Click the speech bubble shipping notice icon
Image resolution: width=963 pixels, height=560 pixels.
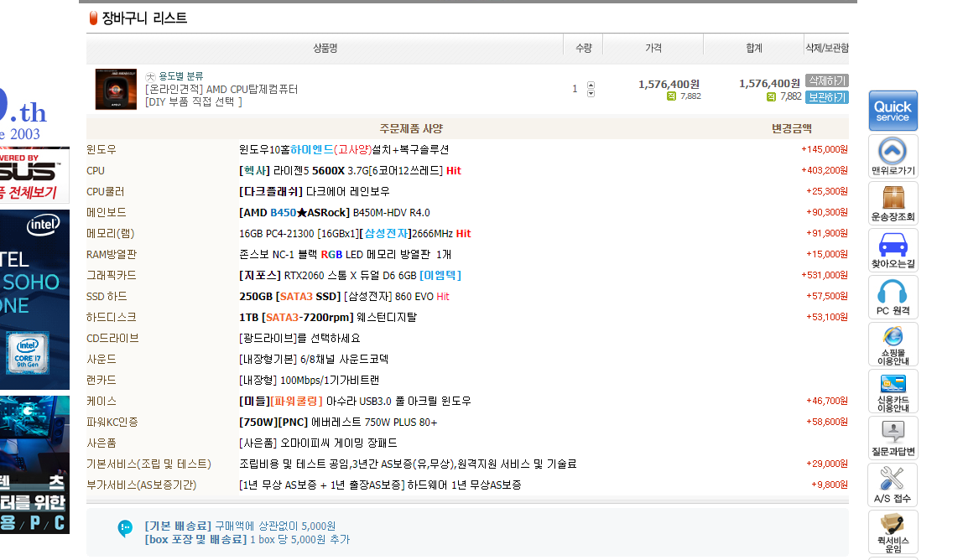pos(125,528)
